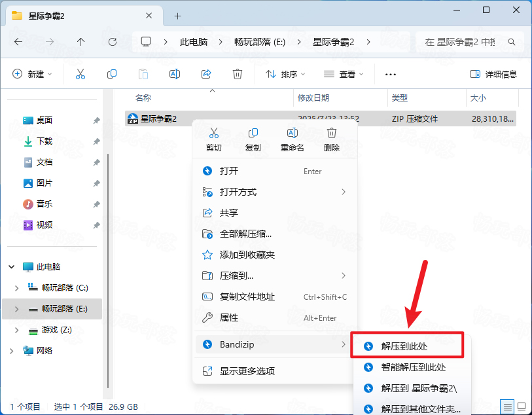Click the search magnifier icon
The height and width of the screenshot is (415, 532).
512,42
